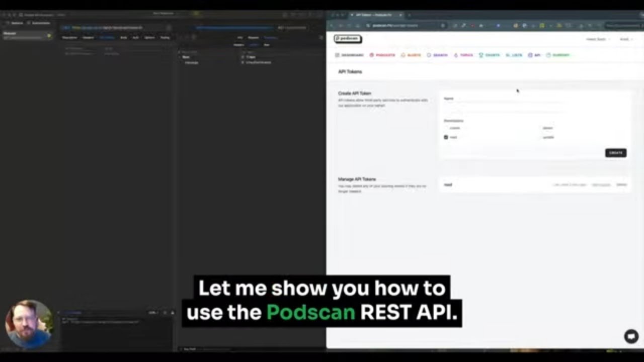Open the Dashboard navigation item

(350, 55)
